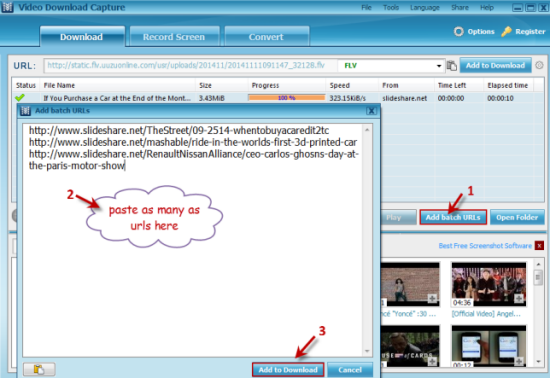This screenshot has height=378, width=550.
Task: Open the Options gear icon
Action: [458, 32]
